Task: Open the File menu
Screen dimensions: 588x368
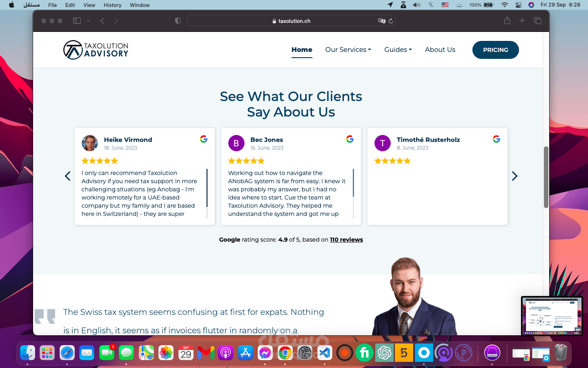Action: tap(52, 5)
